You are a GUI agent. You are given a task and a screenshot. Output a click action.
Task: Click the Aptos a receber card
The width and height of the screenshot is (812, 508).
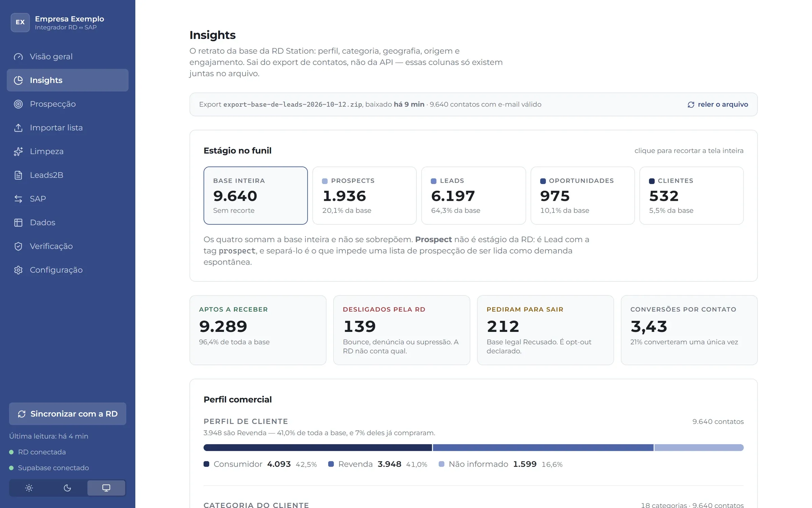click(258, 330)
